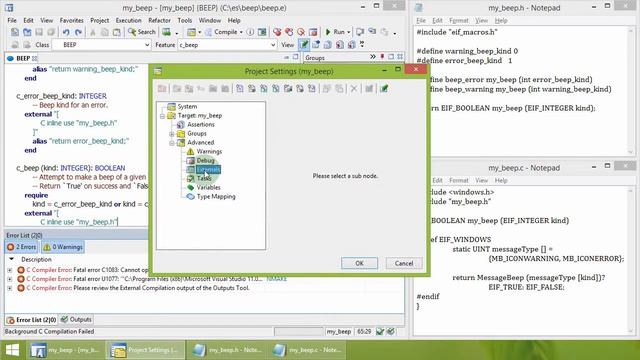The image size is (640, 360).
Task: Click OK in Project Settings dialog
Action: 359,263
